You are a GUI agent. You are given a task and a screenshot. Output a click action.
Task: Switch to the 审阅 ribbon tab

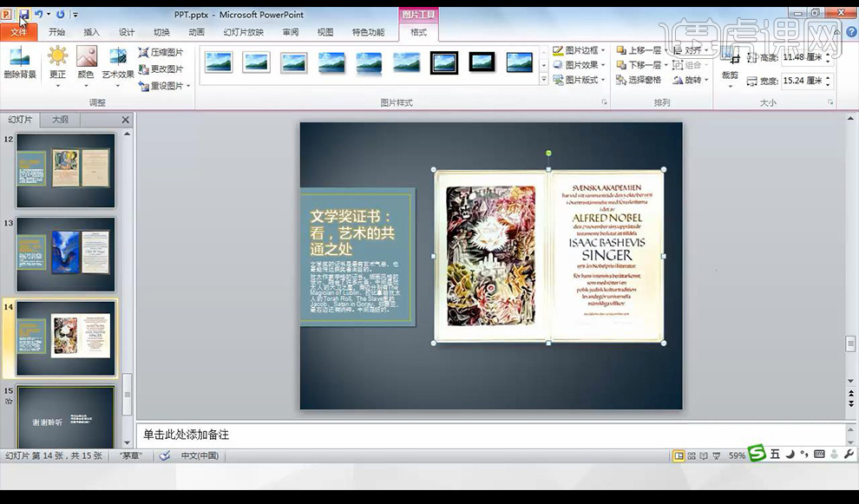tap(291, 32)
